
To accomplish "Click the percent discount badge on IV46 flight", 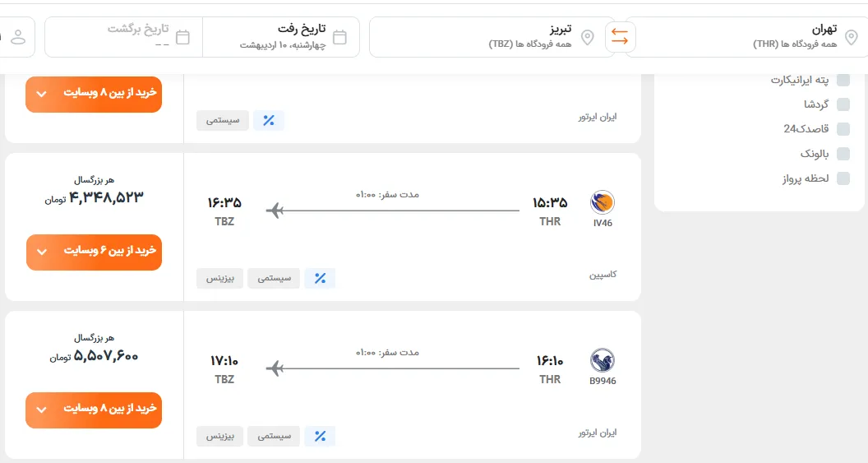I will (320, 279).
